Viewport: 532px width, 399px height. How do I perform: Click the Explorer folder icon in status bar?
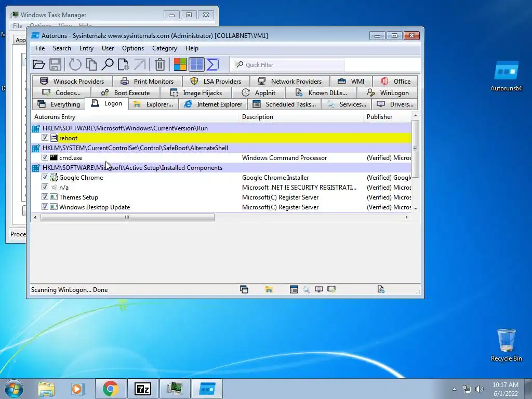coord(269,289)
